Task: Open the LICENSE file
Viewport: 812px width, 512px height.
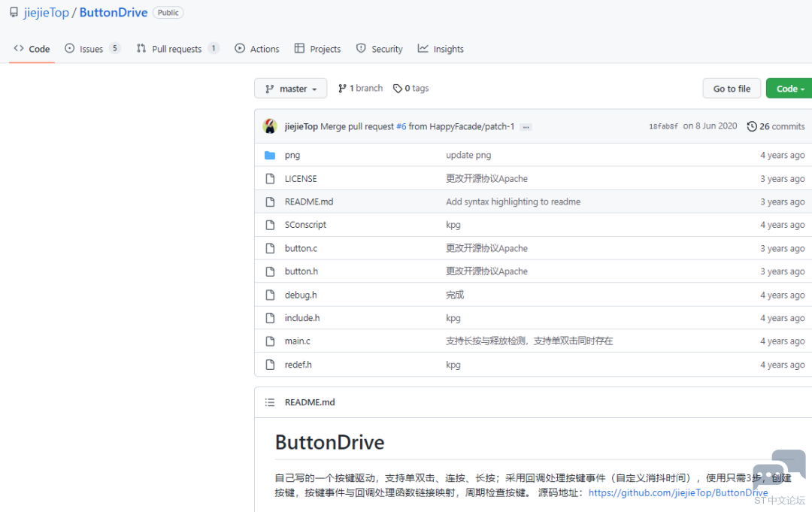Action: 301,179
